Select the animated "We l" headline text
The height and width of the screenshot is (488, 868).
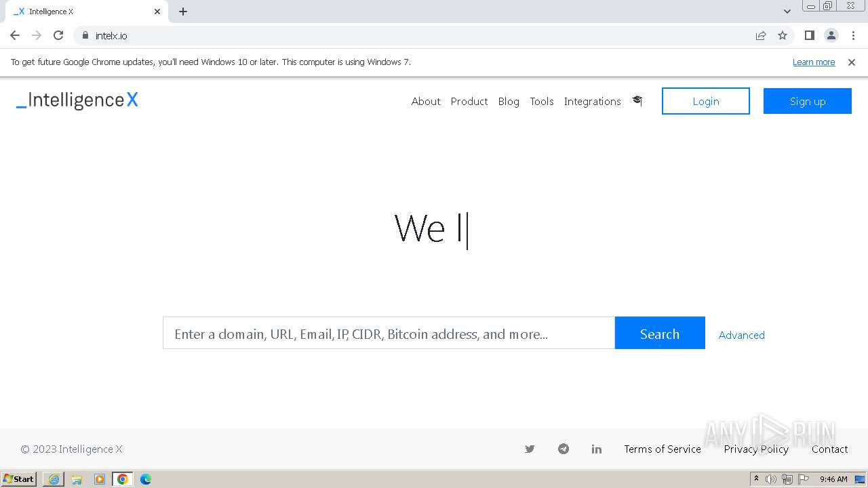[430, 228]
